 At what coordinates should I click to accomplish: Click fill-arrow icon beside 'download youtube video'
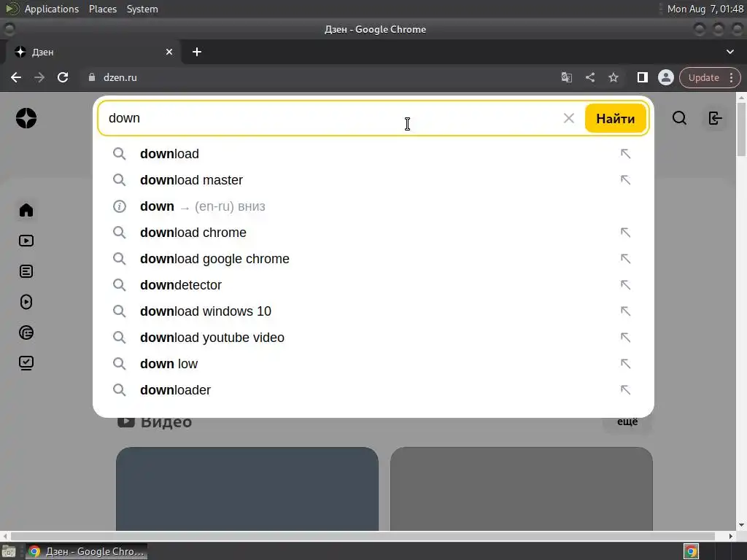point(625,337)
